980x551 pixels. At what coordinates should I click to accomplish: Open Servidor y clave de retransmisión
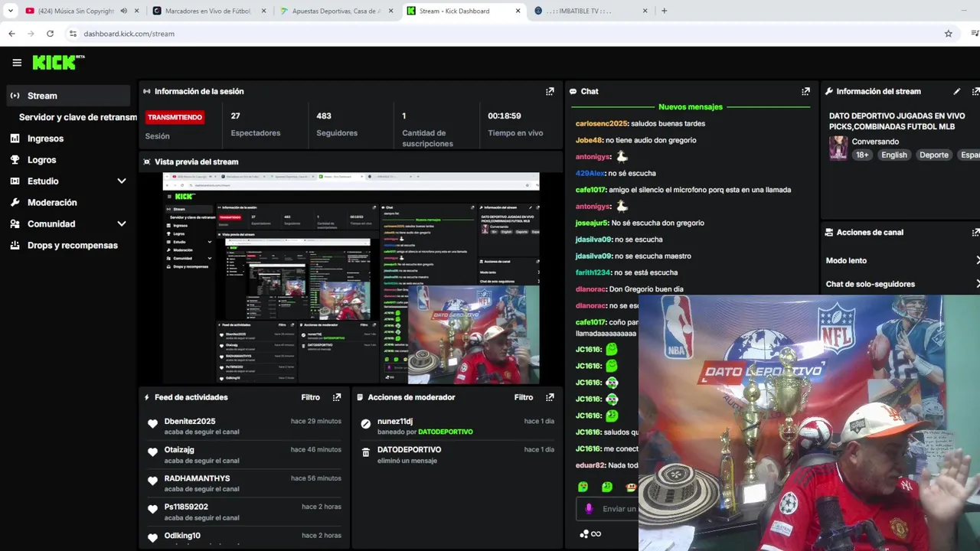[77, 117]
